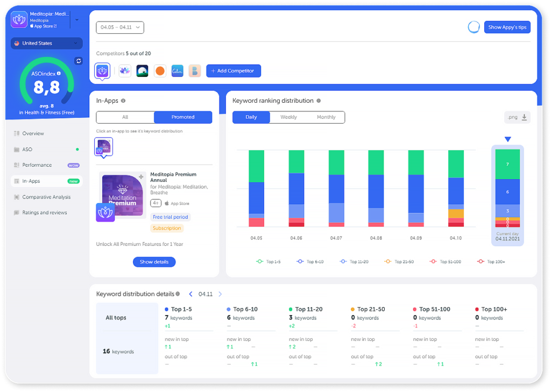Click the In-Apps sidebar icon
The image size is (551, 392).
pyautogui.click(x=17, y=181)
